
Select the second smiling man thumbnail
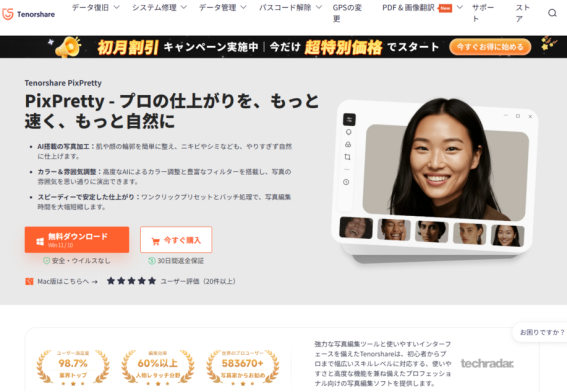(394, 230)
